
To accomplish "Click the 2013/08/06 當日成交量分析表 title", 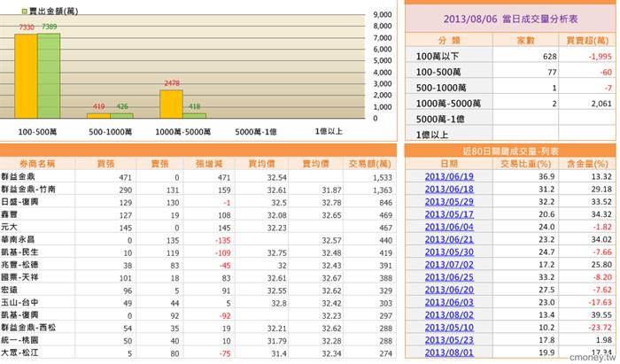I will [x=510, y=19].
